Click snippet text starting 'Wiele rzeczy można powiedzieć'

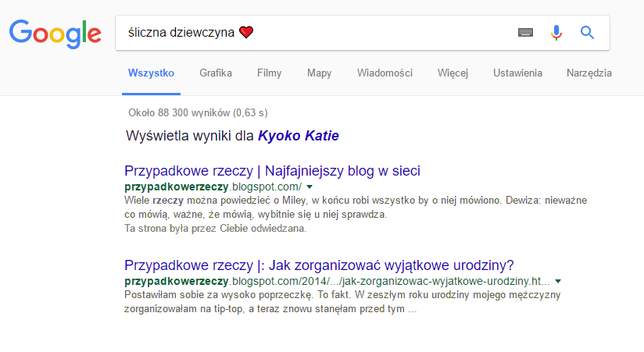(356, 207)
